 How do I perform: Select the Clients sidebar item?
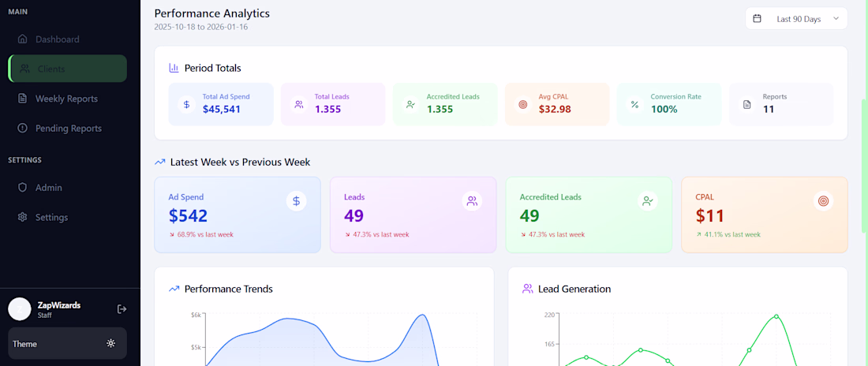67,69
